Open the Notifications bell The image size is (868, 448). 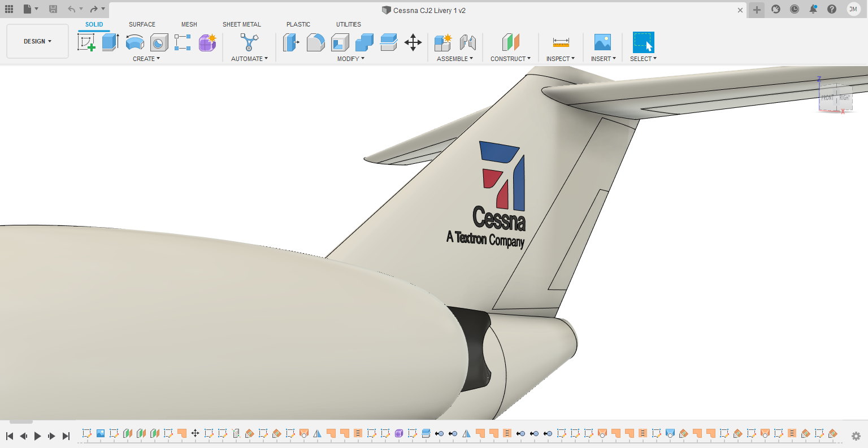(813, 9)
